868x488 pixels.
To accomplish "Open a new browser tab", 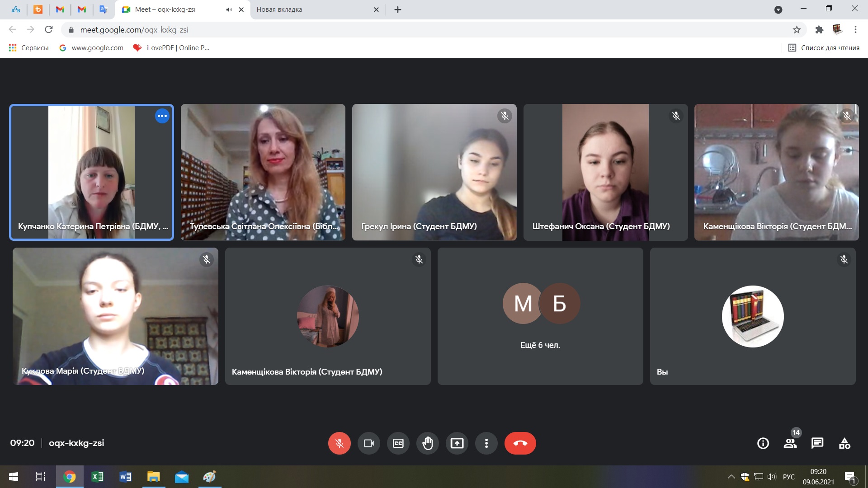I will pyautogui.click(x=398, y=9).
